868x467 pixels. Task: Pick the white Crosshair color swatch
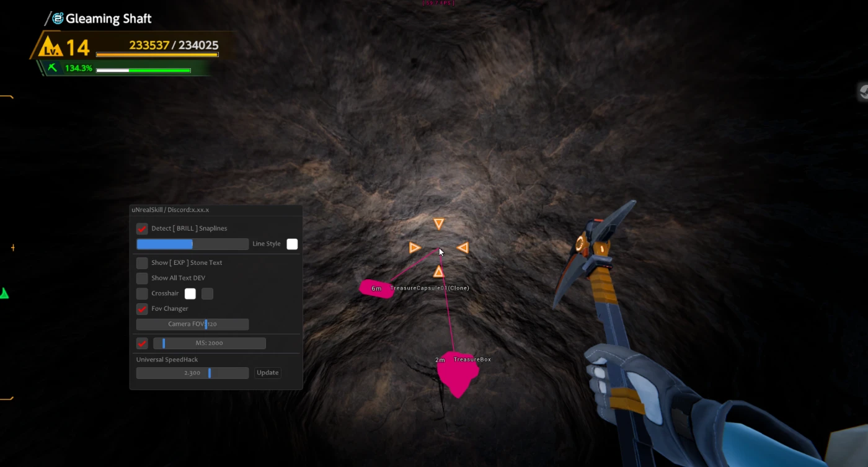point(190,293)
